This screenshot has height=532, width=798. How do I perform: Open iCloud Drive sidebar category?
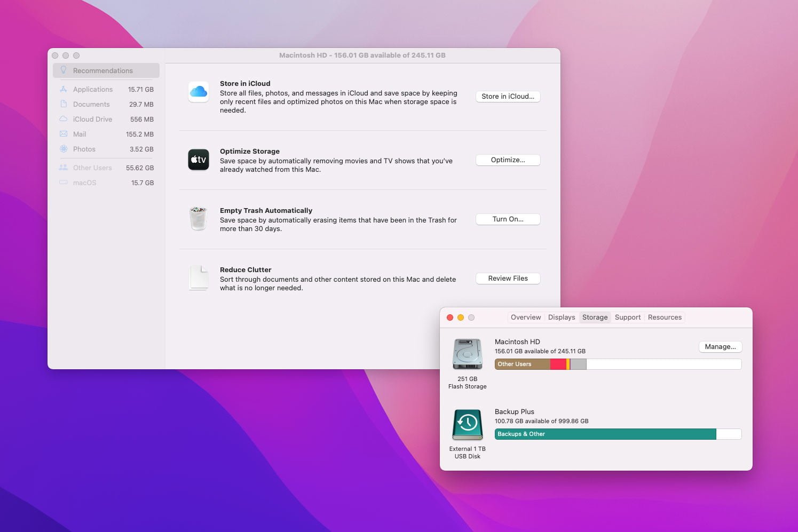point(92,120)
